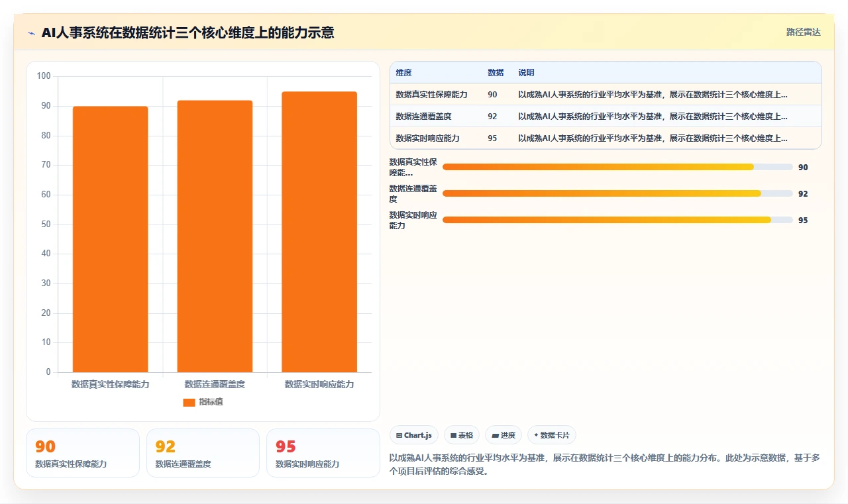Click the progress value 90 at bar end
Image resolution: width=848 pixels, height=504 pixels.
tap(803, 168)
